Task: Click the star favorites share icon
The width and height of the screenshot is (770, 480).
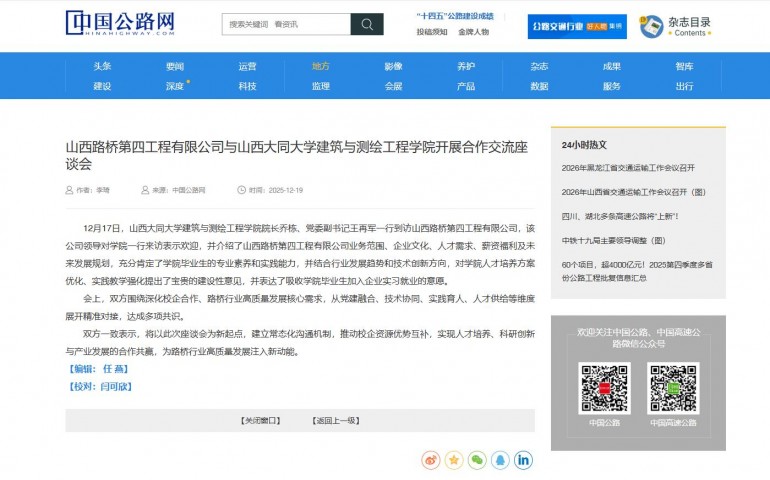Action: pyautogui.click(x=453, y=460)
